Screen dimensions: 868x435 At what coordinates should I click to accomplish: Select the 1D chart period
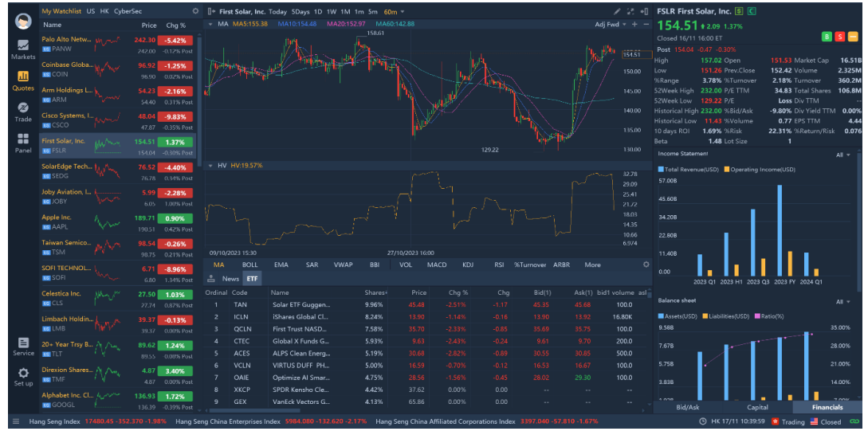point(318,12)
